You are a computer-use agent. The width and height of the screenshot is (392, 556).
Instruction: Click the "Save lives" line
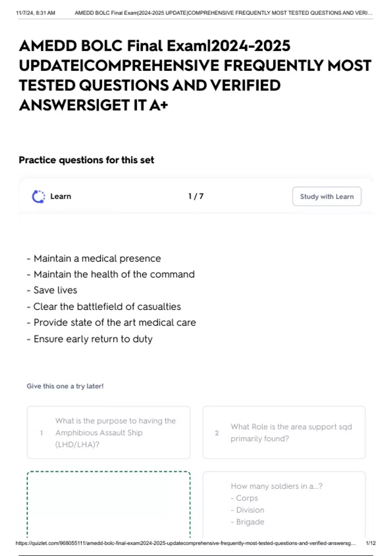pyautogui.click(x=55, y=290)
